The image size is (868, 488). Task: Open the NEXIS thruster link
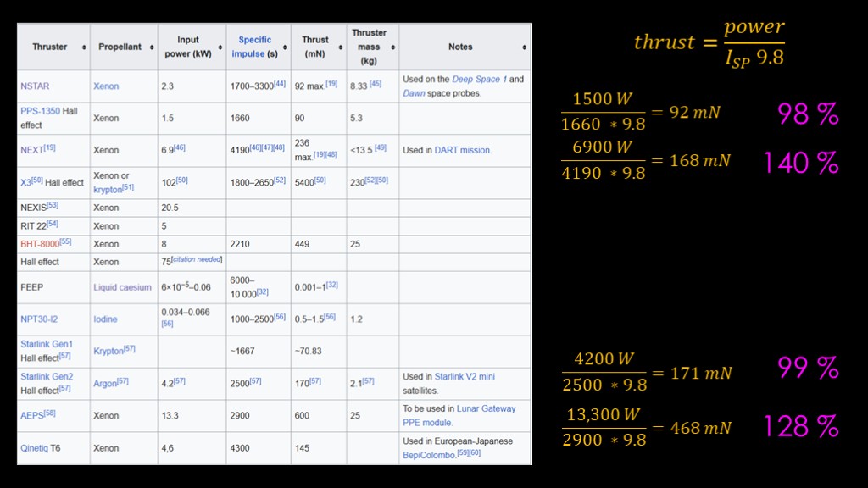(33, 208)
